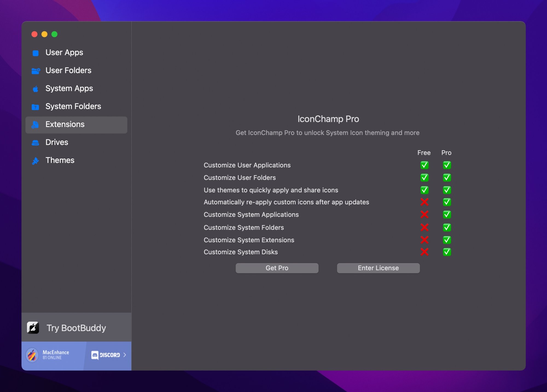Click the MacEnhance avatar icon
The image size is (547, 392).
32,355
